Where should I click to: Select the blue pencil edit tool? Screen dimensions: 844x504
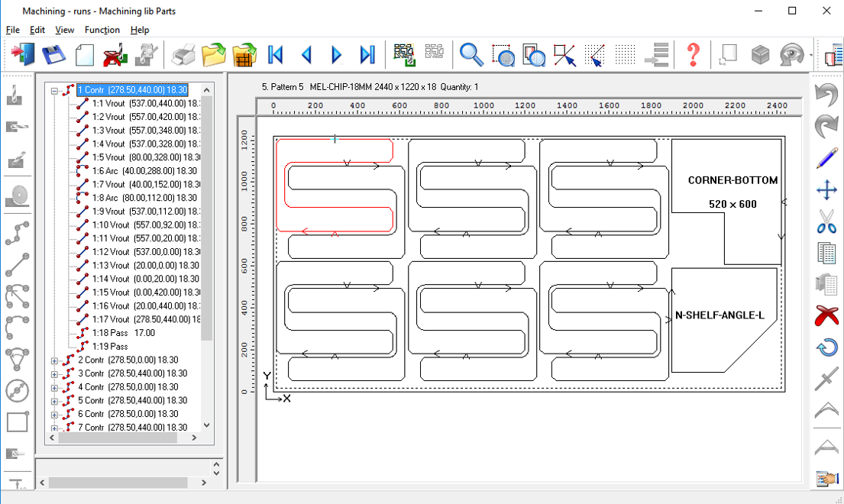pos(826,158)
